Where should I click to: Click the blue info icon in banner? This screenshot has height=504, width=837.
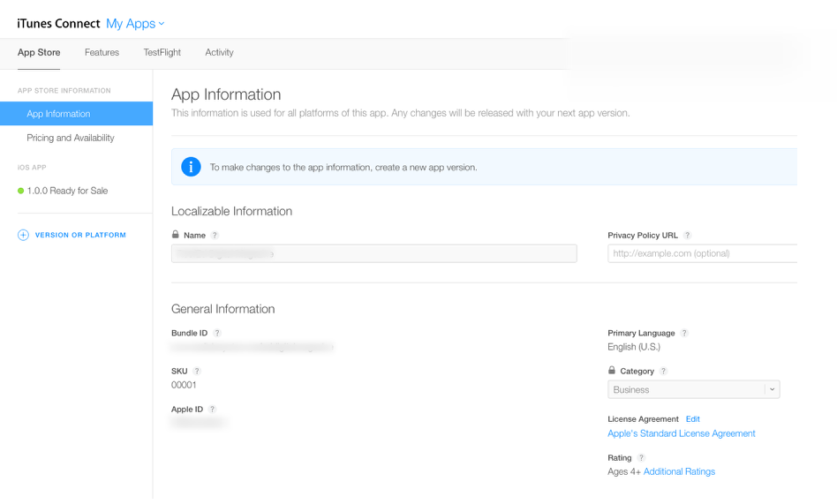pyautogui.click(x=191, y=167)
